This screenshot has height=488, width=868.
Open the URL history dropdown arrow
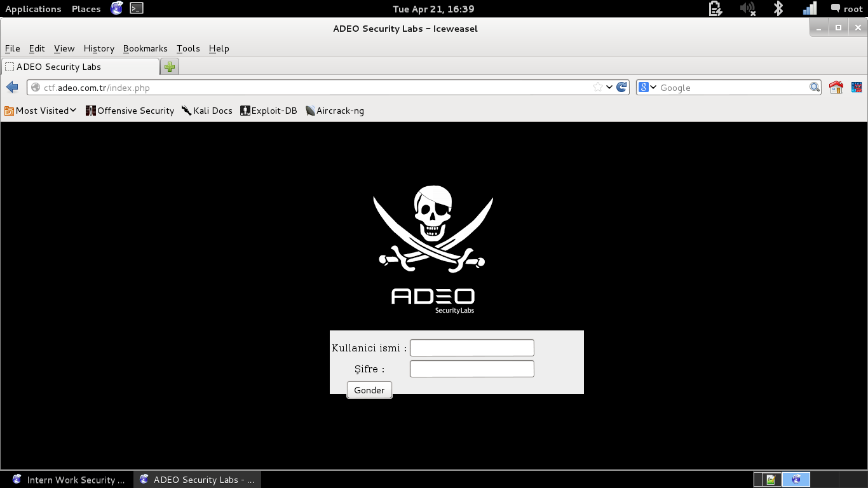point(609,87)
